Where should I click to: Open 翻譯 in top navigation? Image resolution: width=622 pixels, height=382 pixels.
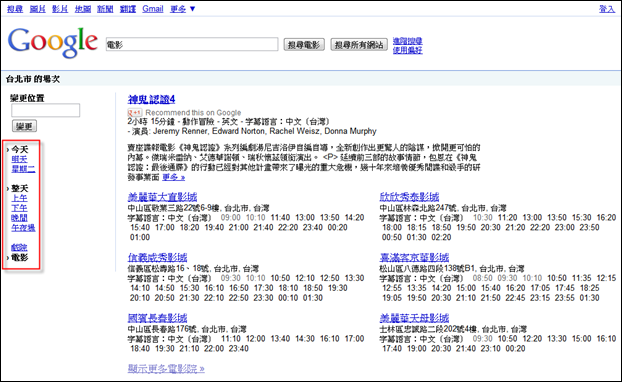coord(128,9)
